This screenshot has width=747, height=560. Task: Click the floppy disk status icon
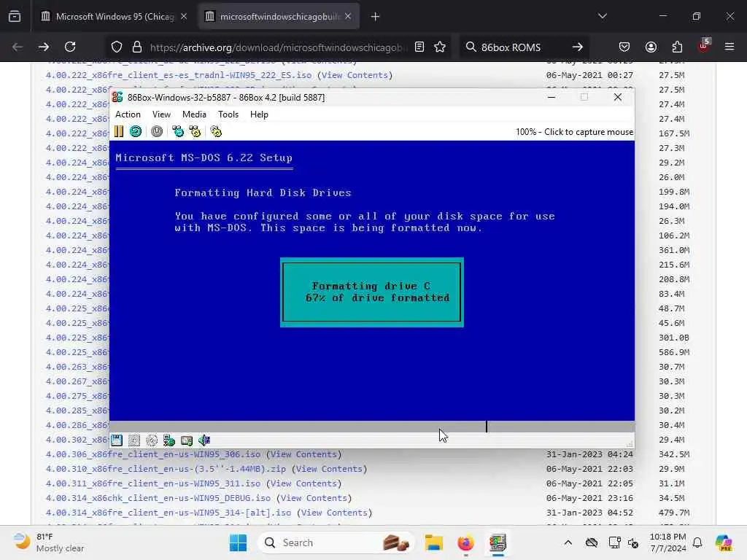pyautogui.click(x=117, y=440)
